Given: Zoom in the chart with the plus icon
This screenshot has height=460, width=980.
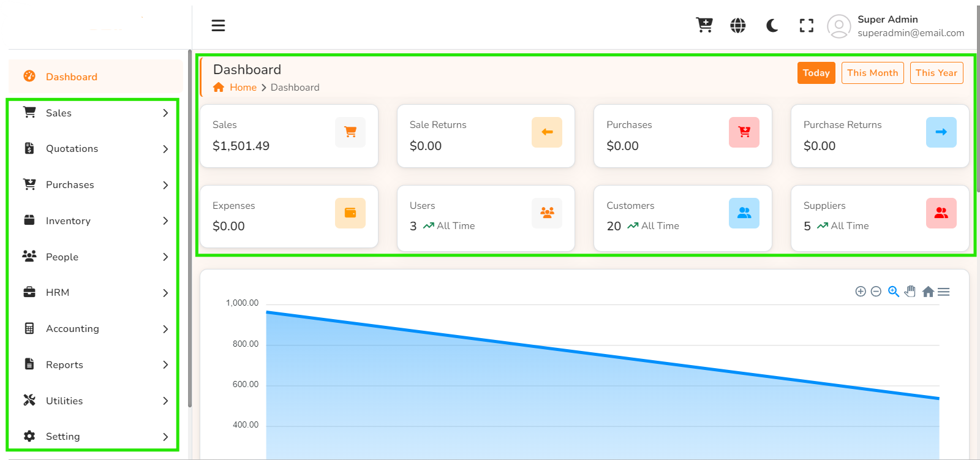Looking at the screenshot, I should (861, 292).
